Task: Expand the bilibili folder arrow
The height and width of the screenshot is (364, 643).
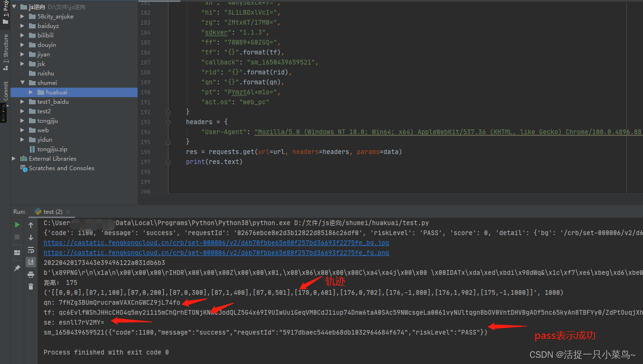Action: [22, 36]
